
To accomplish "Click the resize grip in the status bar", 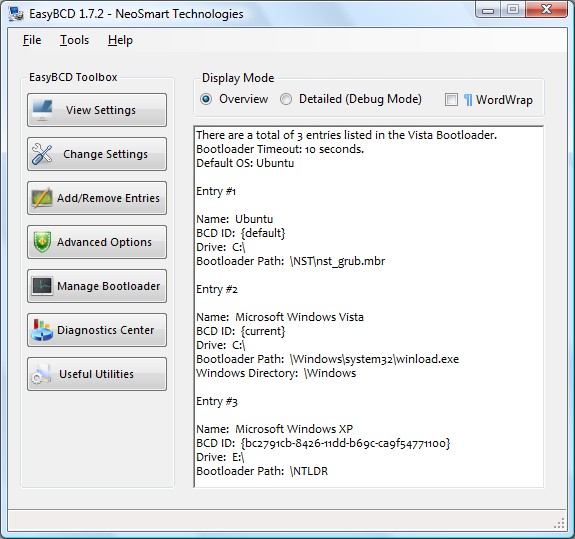I will pos(560,524).
